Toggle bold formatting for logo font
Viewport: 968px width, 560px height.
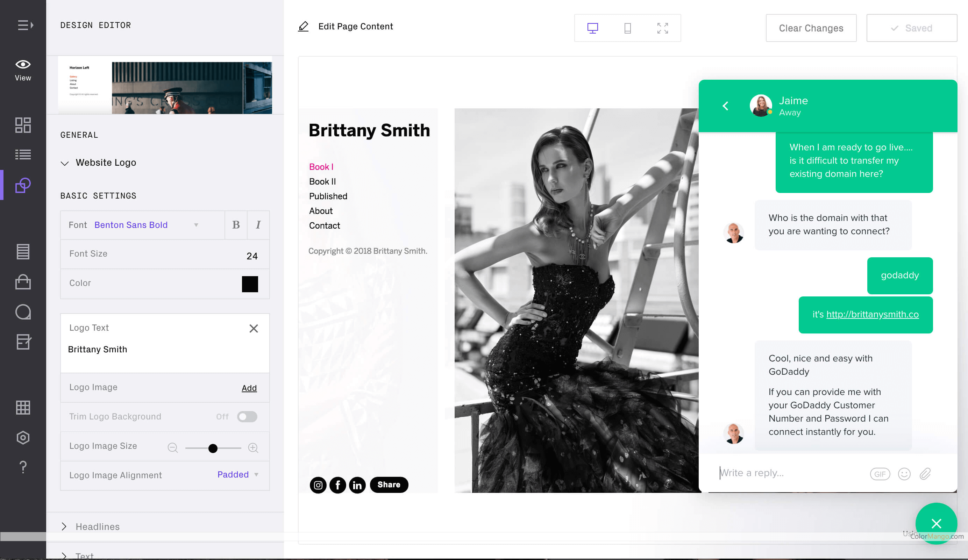pyautogui.click(x=236, y=225)
